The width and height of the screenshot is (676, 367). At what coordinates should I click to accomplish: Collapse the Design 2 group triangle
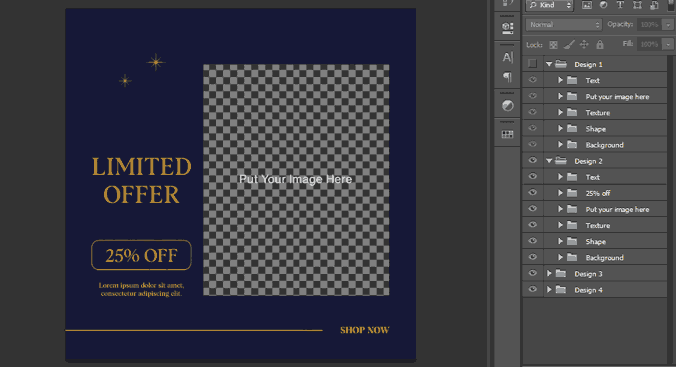coord(549,161)
